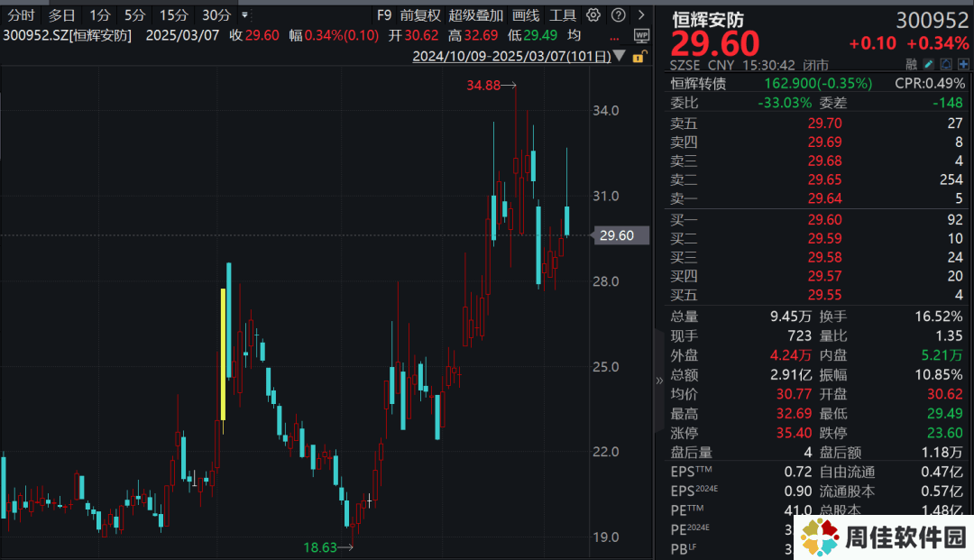Click the 盘后额 1.18万 value

pyautogui.click(x=942, y=453)
